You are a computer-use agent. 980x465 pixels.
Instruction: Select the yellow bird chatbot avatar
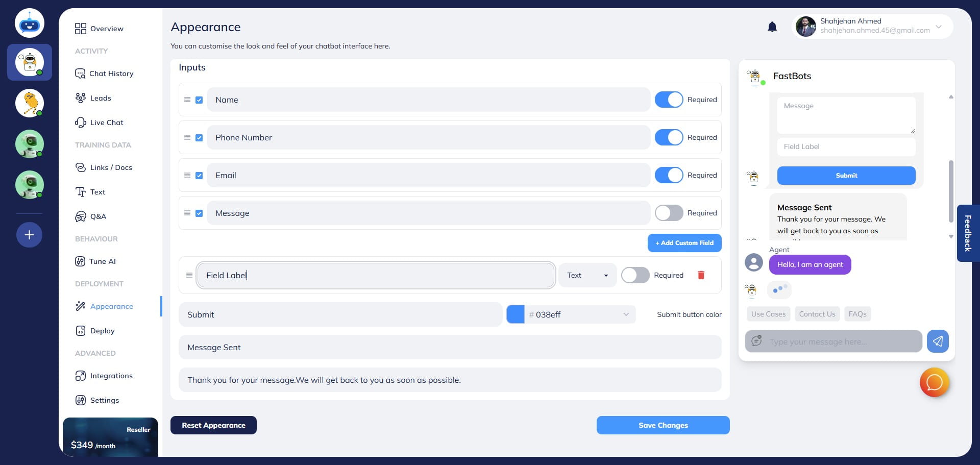pos(30,103)
